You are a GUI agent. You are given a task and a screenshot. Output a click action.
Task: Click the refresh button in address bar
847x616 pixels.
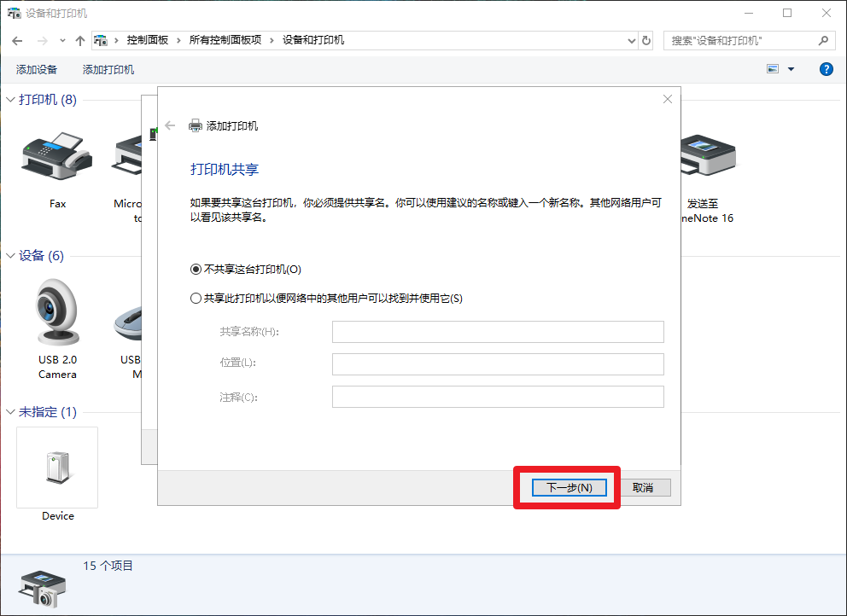[x=646, y=40]
